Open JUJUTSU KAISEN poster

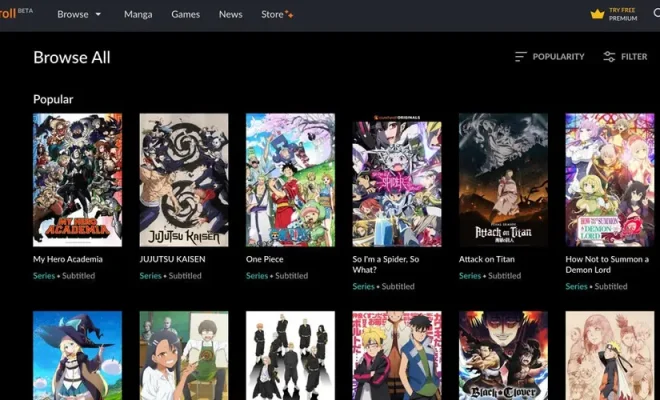[184, 180]
